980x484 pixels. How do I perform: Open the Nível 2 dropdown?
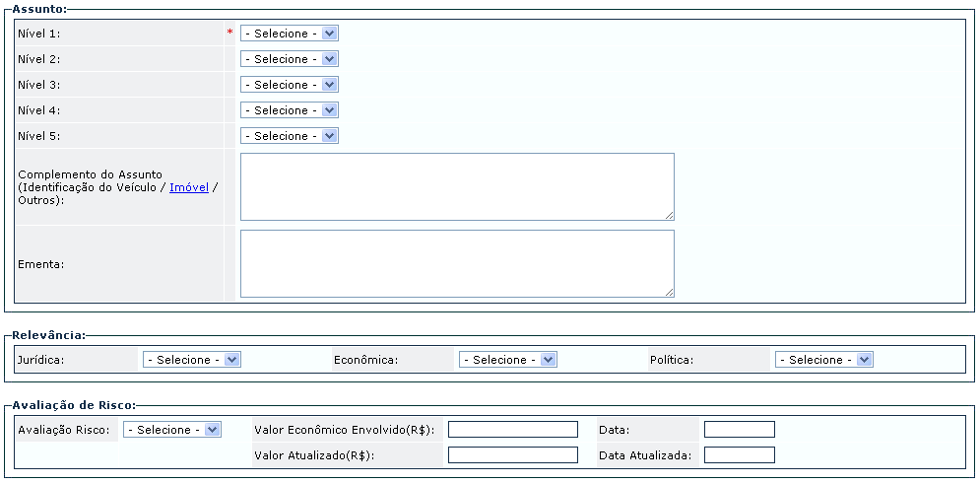click(x=290, y=59)
